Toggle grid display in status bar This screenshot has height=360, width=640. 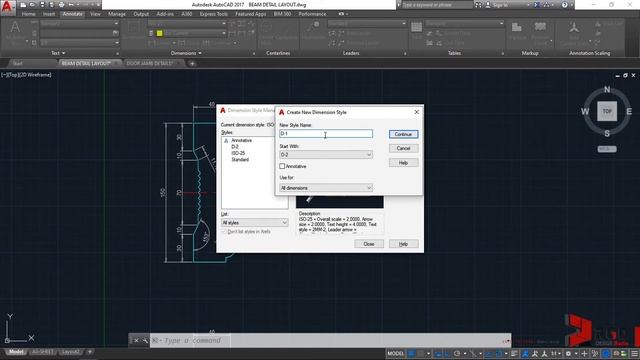(x=412, y=353)
